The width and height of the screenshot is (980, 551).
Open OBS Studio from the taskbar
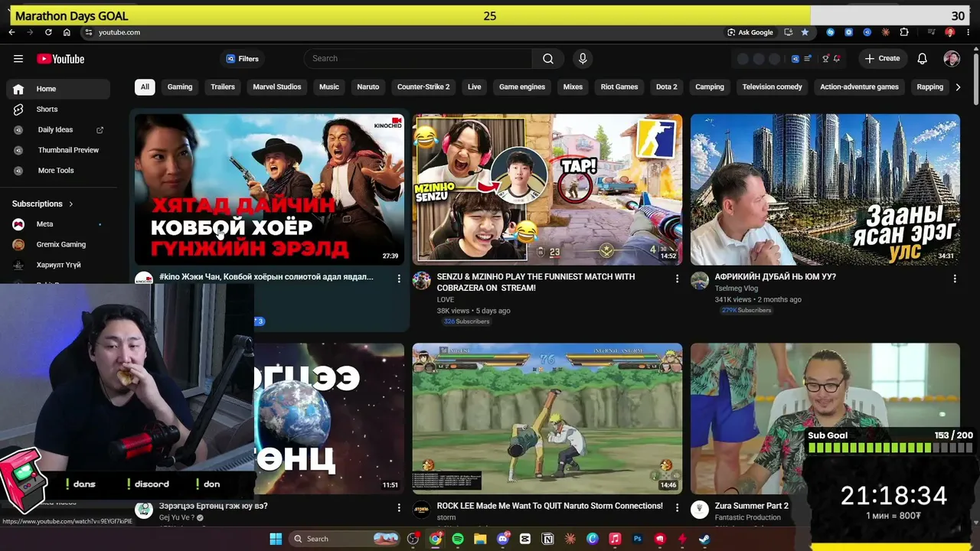coord(413,539)
